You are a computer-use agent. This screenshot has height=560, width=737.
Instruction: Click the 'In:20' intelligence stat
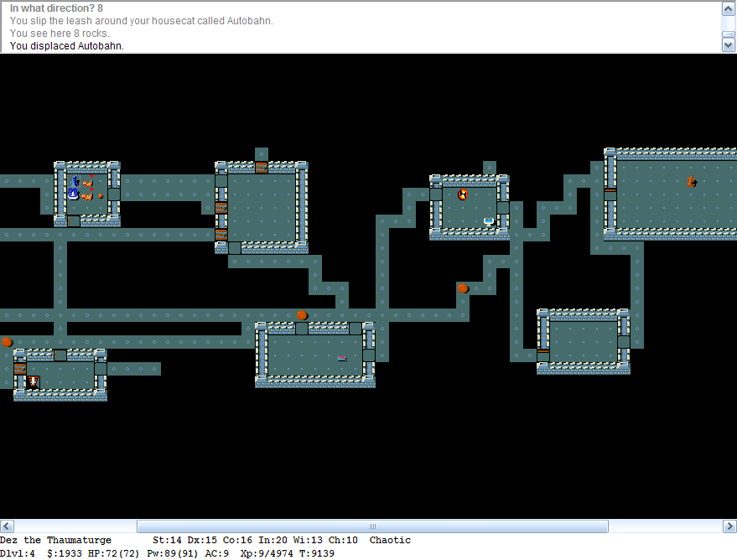(272, 540)
